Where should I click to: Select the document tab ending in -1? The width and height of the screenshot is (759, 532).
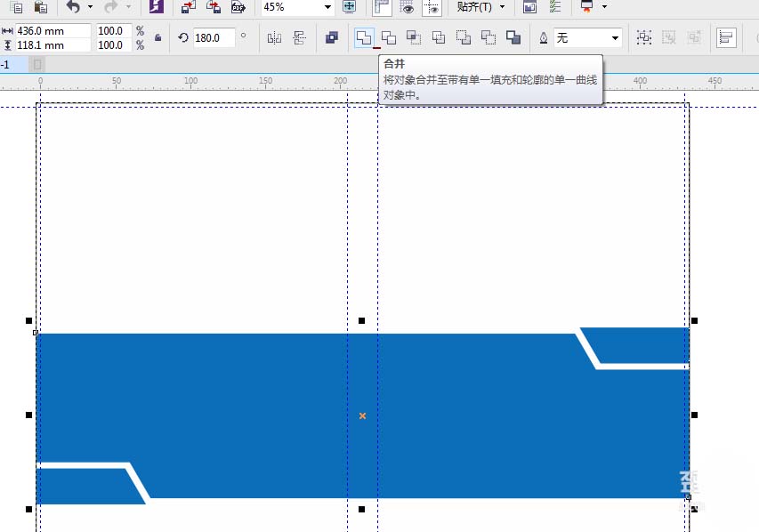pyautogui.click(x=13, y=64)
